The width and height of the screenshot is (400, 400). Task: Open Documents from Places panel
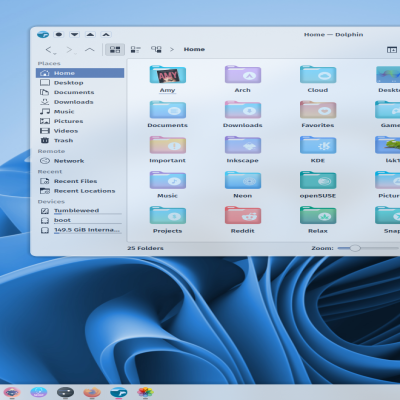(x=80, y=92)
